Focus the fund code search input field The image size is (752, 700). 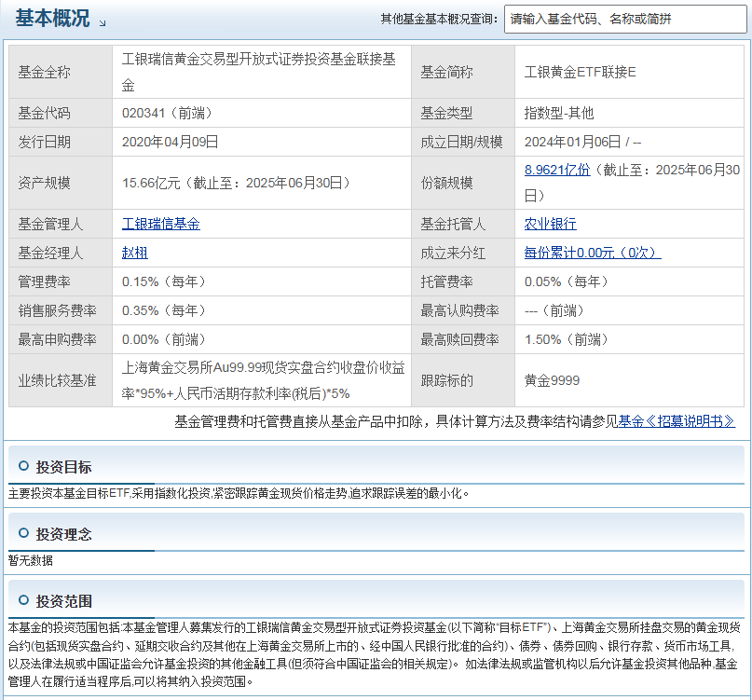[x=625, y=20]
